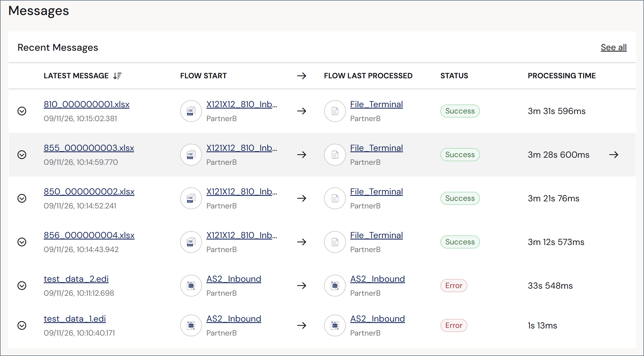
Task: Expand the test_data_1.edi message row
Action: click(22, 325)
